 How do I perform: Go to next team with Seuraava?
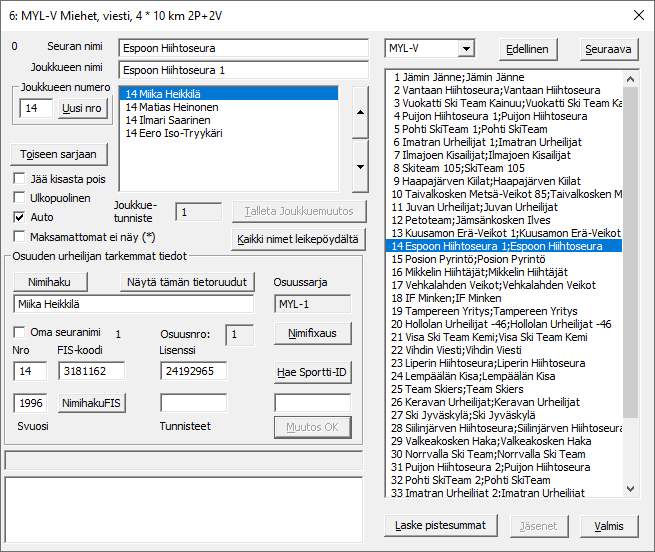coord(606,48)
